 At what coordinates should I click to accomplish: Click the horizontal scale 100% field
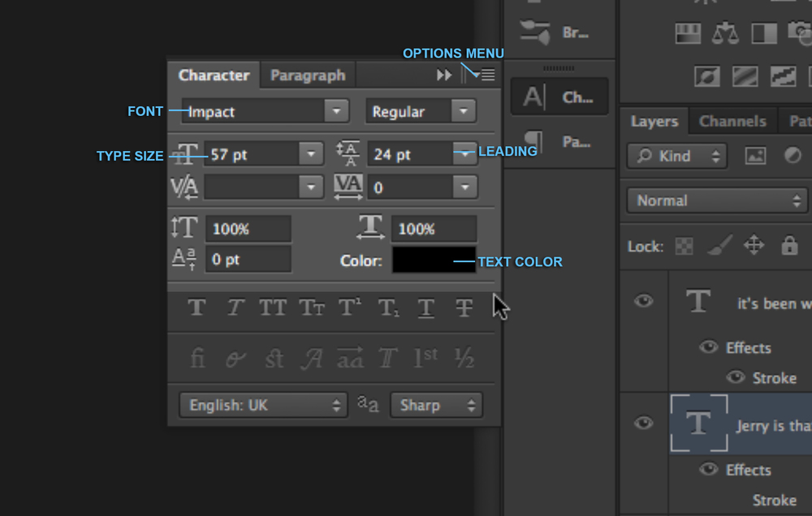coord(434,229)
